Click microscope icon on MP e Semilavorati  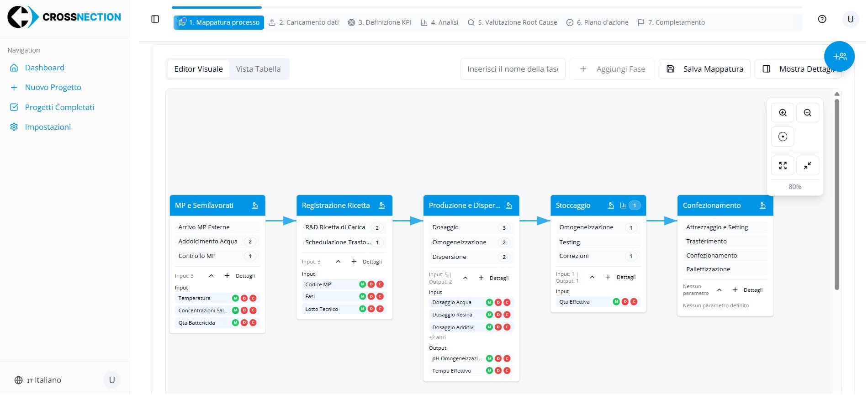tap(255, 205)
